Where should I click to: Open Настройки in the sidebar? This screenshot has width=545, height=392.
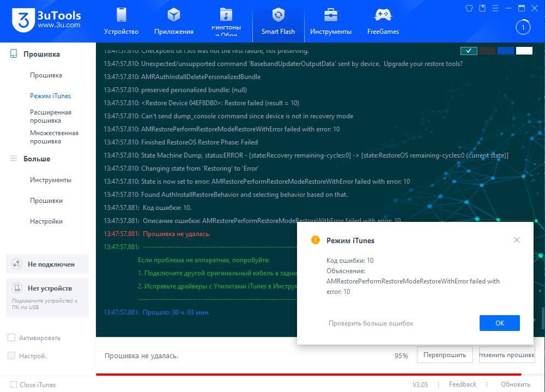tap(46, 221)
